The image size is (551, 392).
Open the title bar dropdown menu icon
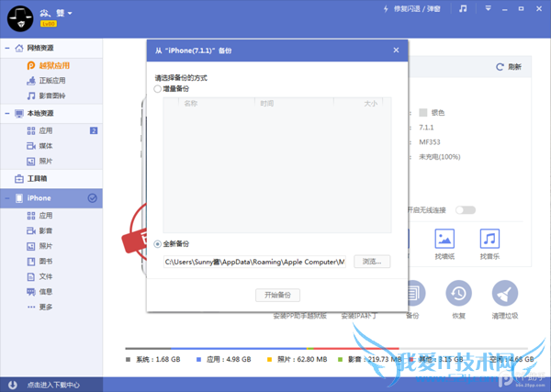click(x=488, y=8)
